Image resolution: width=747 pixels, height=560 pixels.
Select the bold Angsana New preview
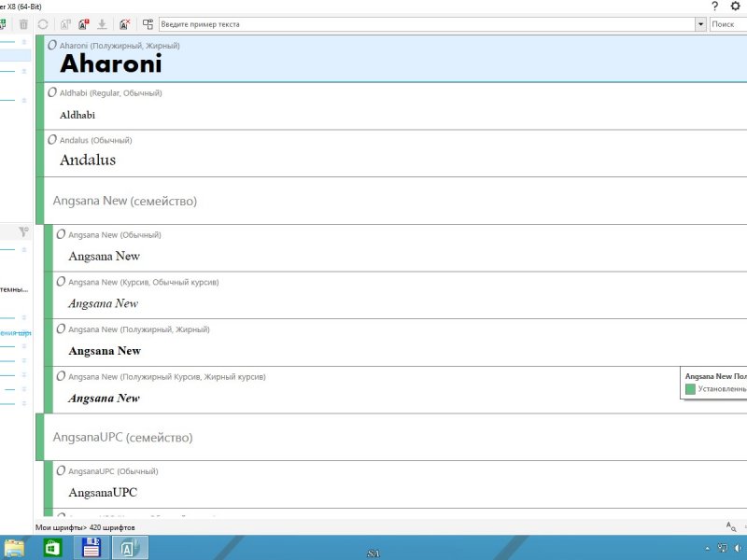[105, 351]
